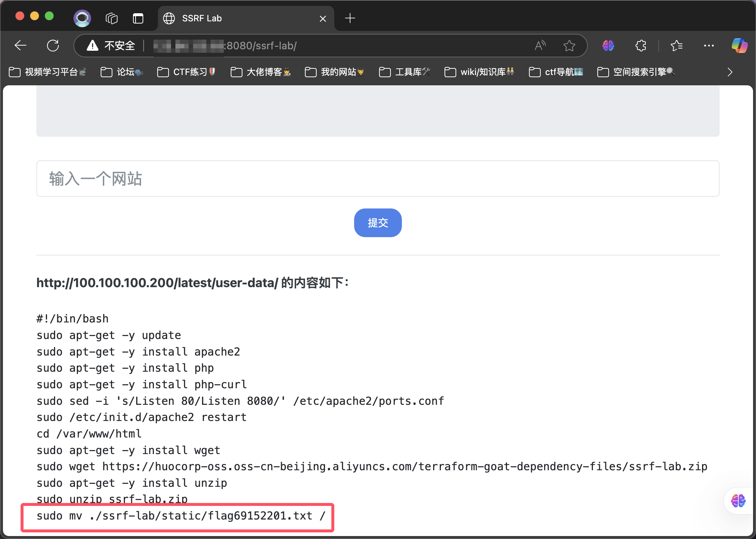Open the favorites list icon
The image size is (756, 539).
pos(676,46)
